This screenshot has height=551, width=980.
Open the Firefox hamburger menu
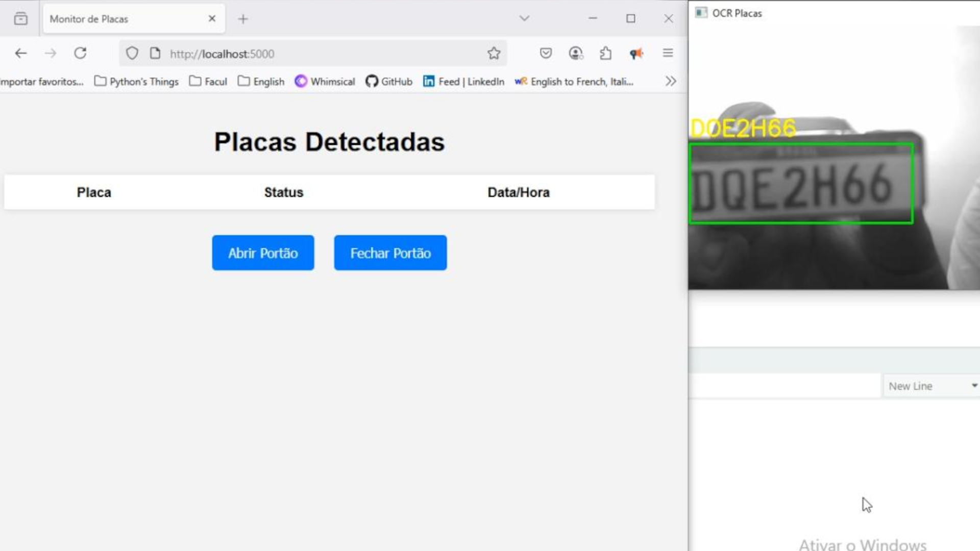tap(668, 53)
